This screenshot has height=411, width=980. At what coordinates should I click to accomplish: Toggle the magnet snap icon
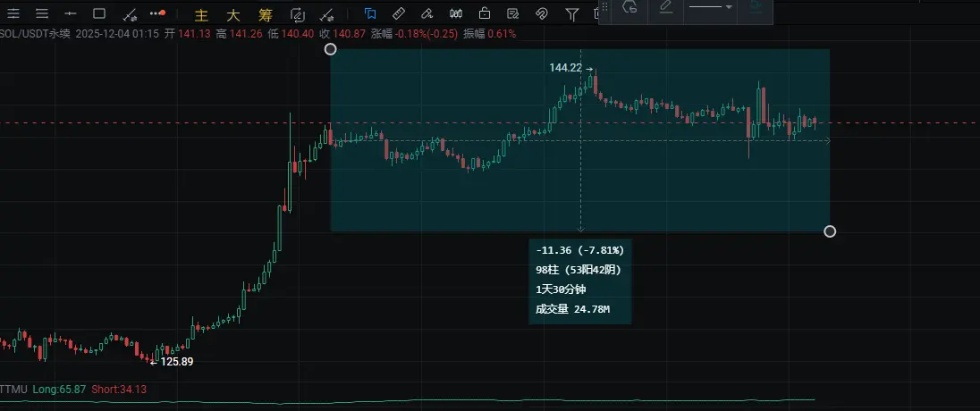(542, 13)
